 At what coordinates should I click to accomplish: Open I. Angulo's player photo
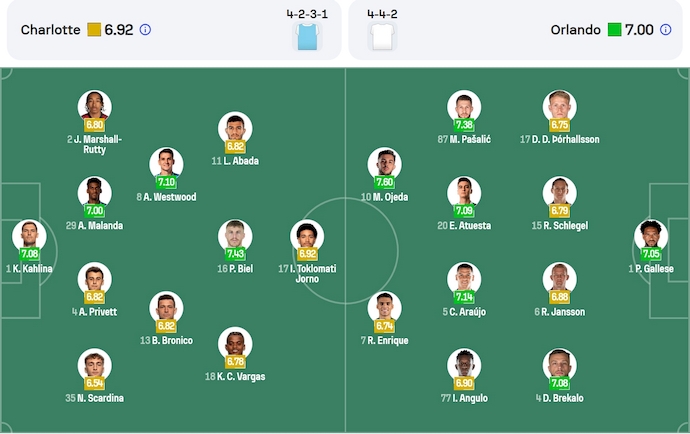tap(464, 365)
